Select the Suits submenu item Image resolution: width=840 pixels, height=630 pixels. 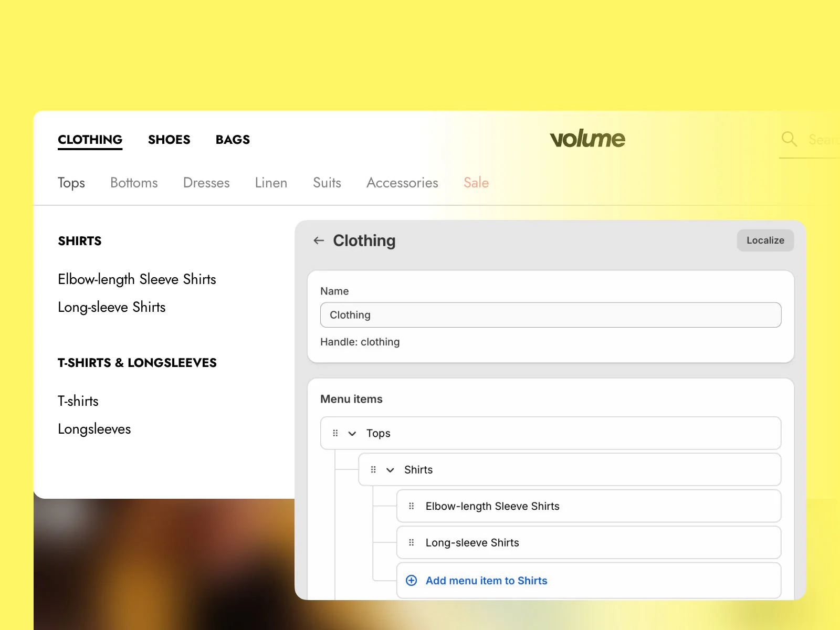[327, 183]
